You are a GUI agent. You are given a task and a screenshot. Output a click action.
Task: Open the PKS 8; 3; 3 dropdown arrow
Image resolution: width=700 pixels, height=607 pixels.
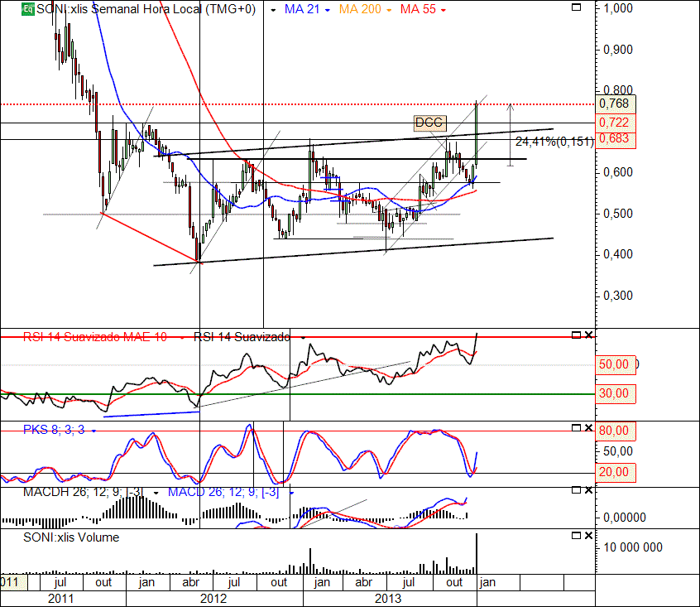point(93,431)
